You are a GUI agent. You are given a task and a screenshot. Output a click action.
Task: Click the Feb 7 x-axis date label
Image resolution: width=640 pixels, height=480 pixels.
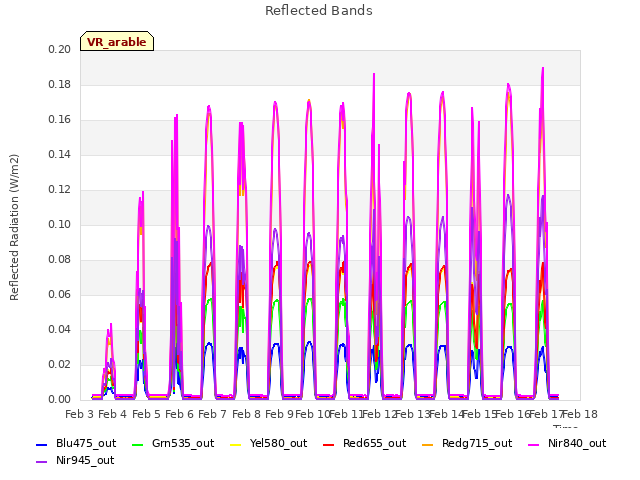click(212, 414)
